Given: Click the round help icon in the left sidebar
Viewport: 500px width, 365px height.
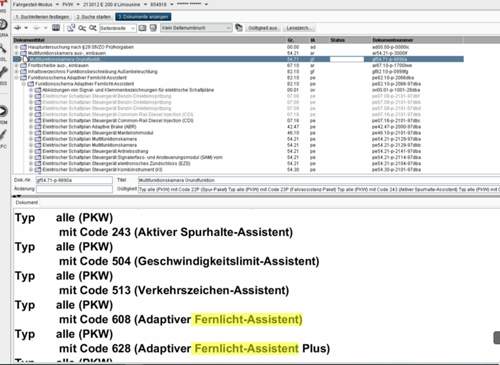Looking at the screenshot, I should 3,24.
